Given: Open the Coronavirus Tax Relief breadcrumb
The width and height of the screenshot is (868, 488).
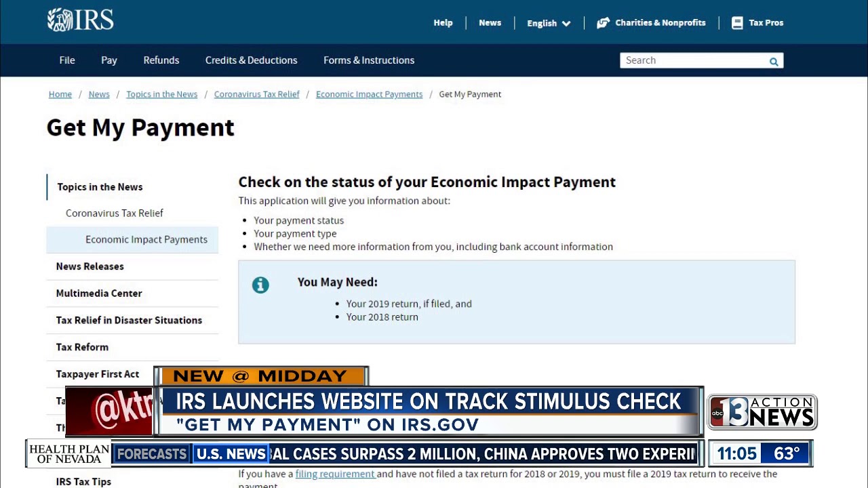Looking at the screenshot, I should (257, 94).
